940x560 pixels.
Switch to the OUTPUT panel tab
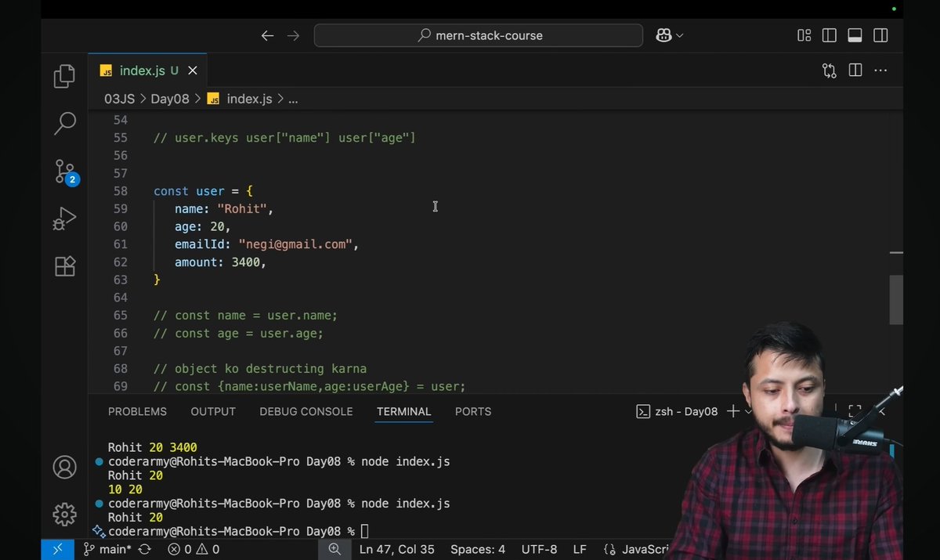point(213,411)
